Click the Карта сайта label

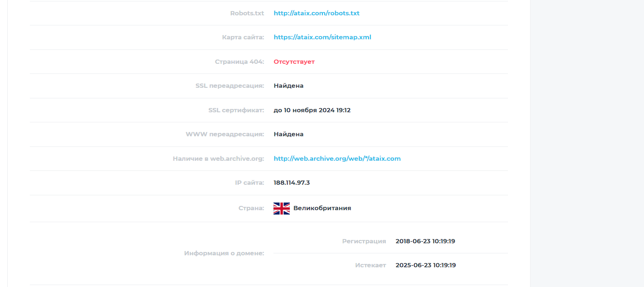coord(243,37)
